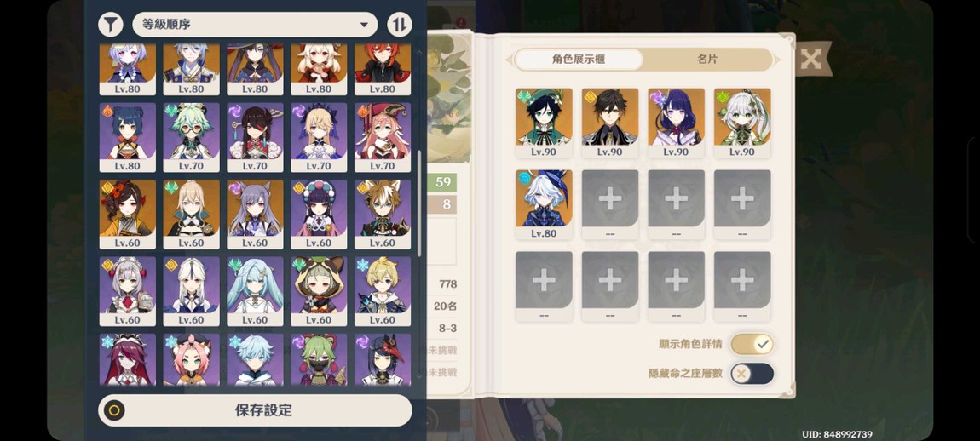This screenshot has width=980, height=441.
Task: Pick Xiangling portrait at Lv.80
Action: coord(128,137)
